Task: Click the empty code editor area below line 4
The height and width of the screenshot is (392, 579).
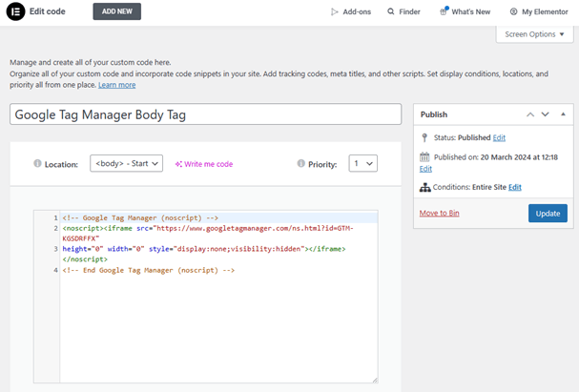Action: 218,328
